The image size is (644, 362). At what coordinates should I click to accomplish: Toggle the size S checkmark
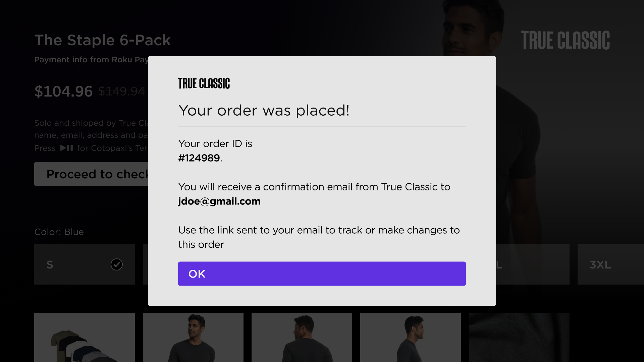(116, 264)
